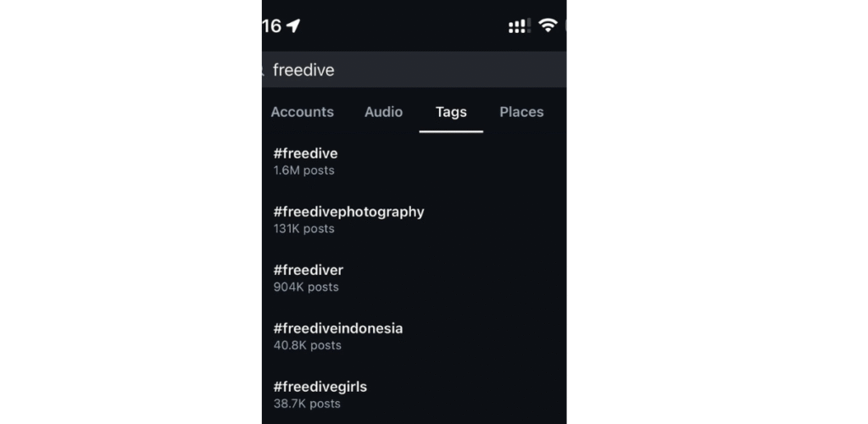This screenshot has height=424, width=868.
Task: Open the #freedivegirls hashtag
Action: [x=414, y=394]
